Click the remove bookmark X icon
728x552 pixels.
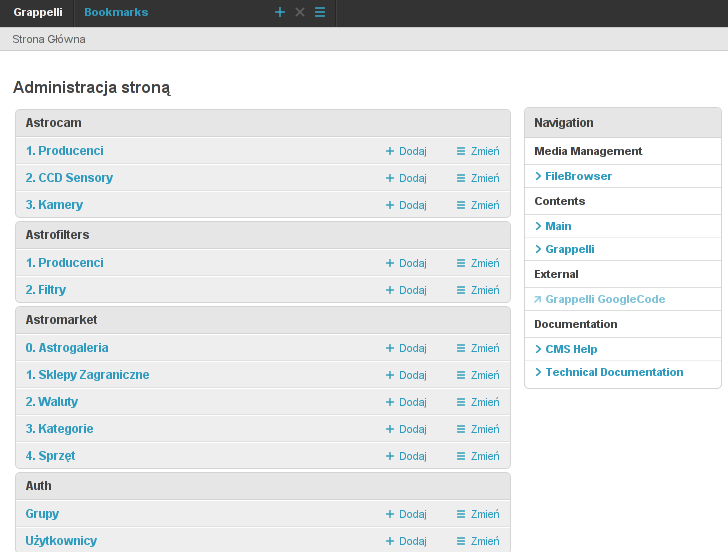pyautogui.click(x=300, y=12)
